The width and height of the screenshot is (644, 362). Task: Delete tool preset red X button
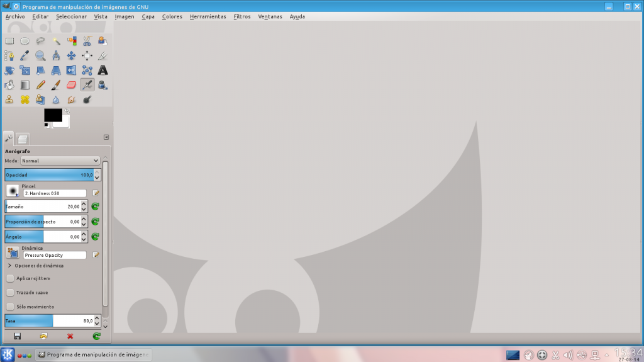[x=70, y=336]
